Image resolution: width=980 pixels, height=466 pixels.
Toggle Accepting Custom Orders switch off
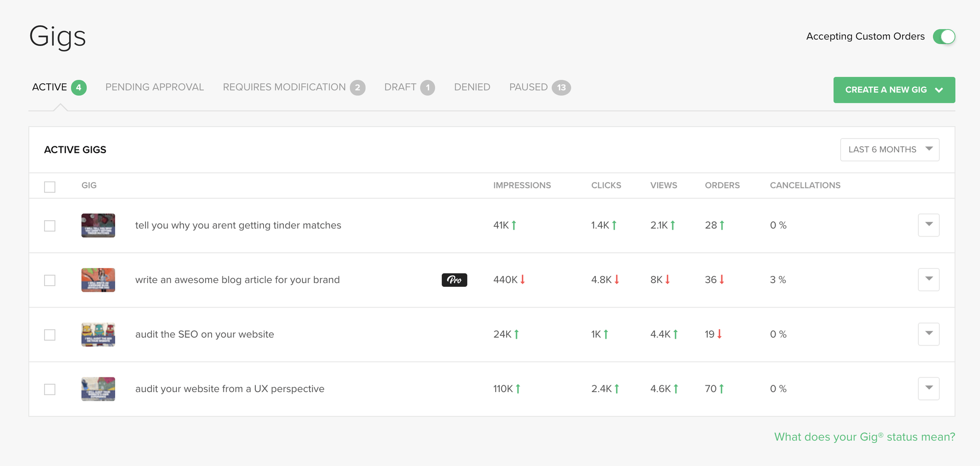pyautogui.click(x=944, y=37)
